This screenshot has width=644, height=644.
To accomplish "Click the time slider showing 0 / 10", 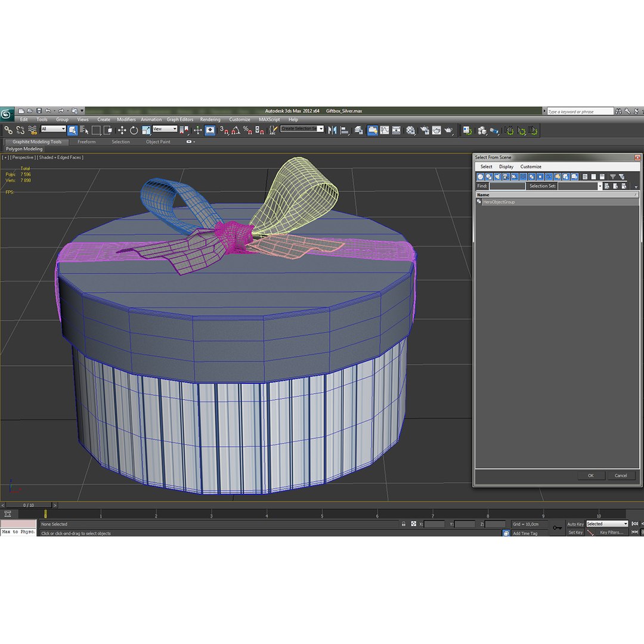I will click(x=29, y=505).
